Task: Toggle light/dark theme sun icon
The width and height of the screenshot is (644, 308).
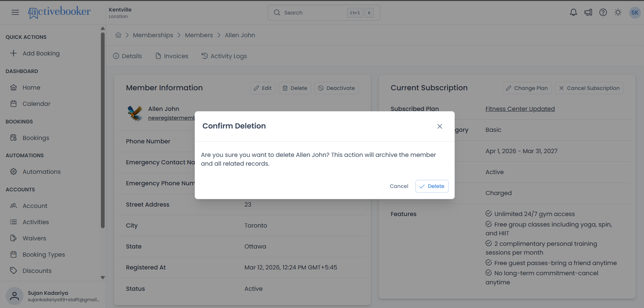Action: 618,13
